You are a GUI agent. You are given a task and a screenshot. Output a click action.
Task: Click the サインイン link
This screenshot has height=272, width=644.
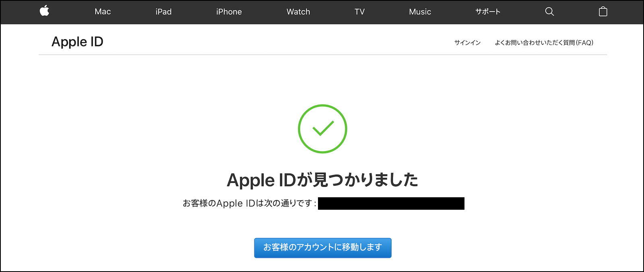[x=467, y=43]
